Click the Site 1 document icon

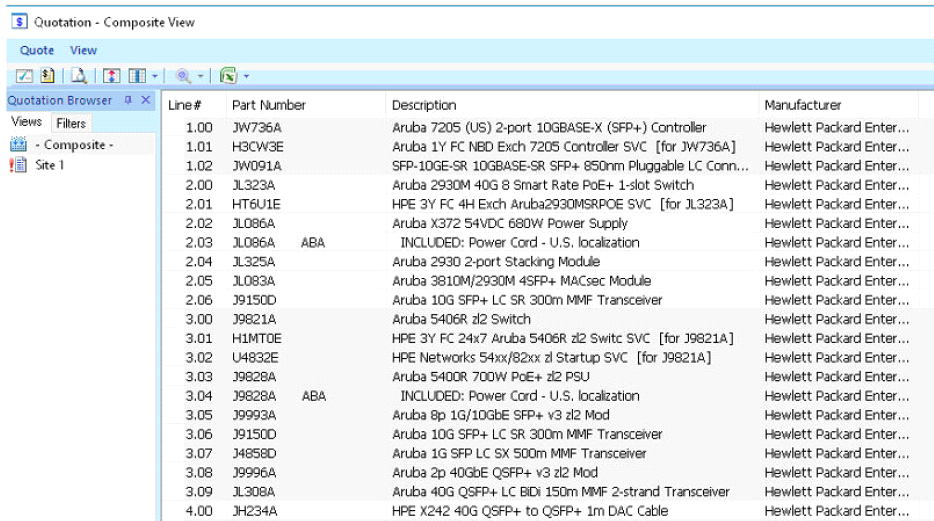pyautogui.click(x=18, y=165)
